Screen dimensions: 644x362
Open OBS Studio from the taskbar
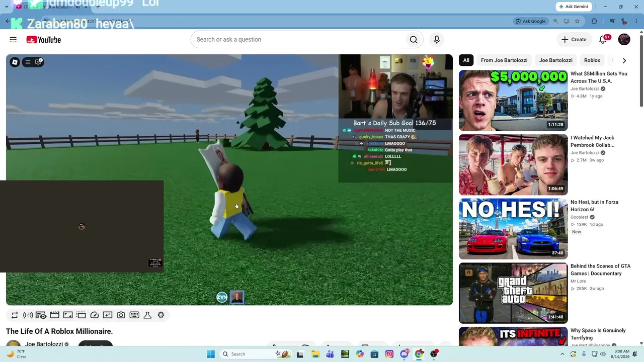click(434, 354)
